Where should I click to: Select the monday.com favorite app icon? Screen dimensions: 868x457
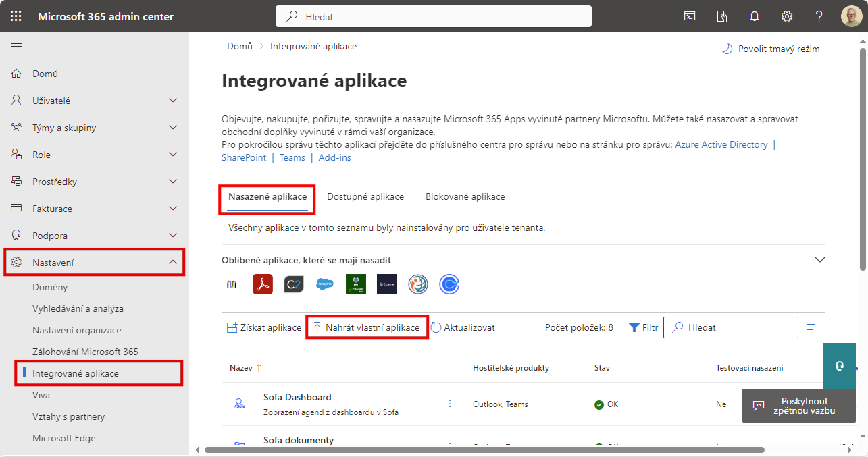231,285
